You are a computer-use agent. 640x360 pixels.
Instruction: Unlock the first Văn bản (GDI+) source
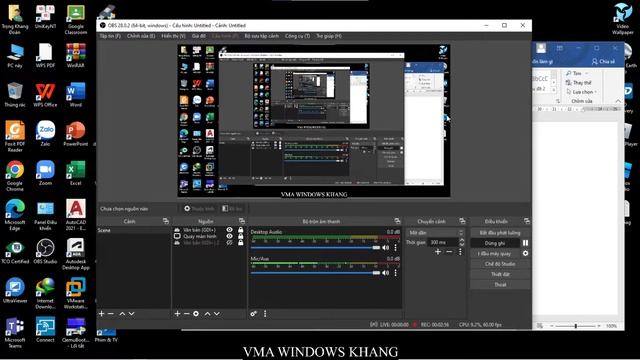pos(240,230)
